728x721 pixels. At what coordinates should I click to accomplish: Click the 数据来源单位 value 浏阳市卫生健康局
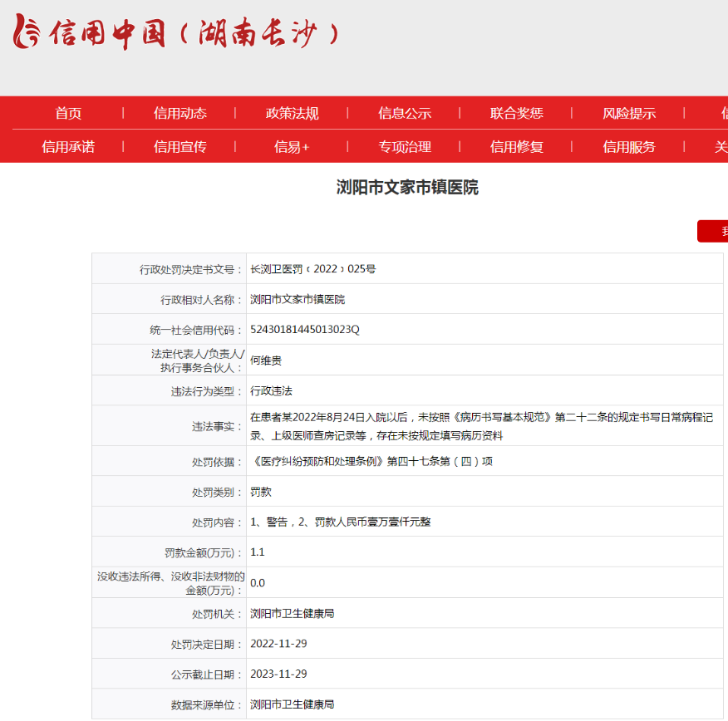coord(292,704)
